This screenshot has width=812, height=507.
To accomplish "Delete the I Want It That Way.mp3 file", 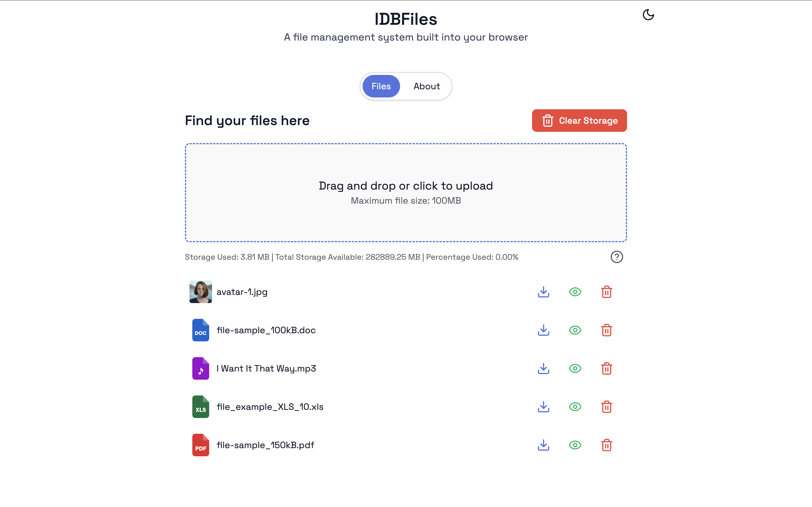I will [606, 368].
